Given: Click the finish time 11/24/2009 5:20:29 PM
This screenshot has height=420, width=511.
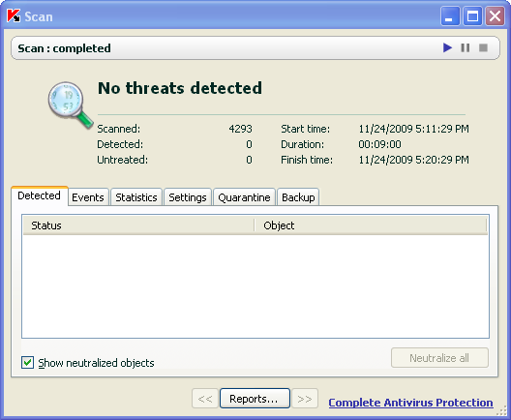Looking at the screenshot, I should [413, 160].
